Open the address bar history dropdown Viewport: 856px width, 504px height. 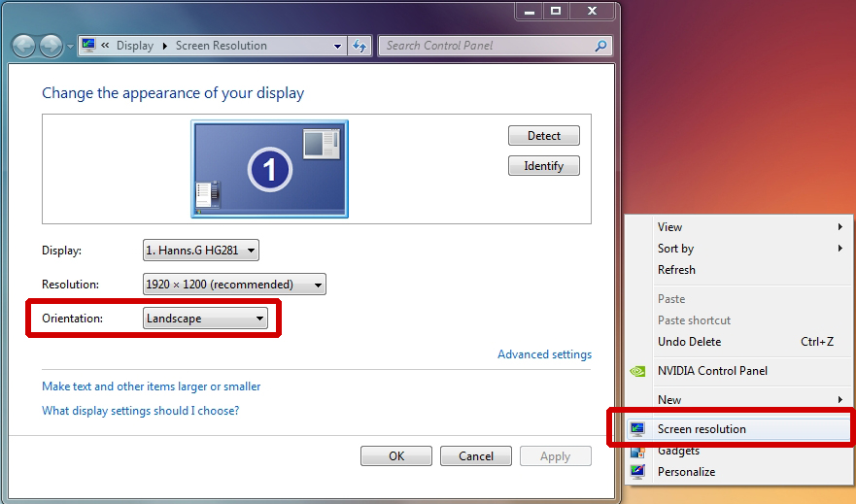click(x=337, y=47)
